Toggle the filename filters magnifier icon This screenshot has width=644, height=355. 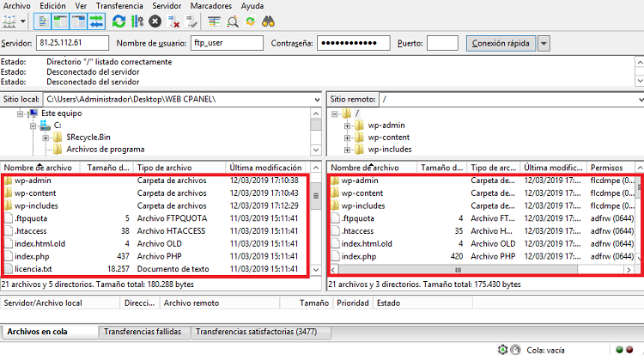tap(233, 21)
